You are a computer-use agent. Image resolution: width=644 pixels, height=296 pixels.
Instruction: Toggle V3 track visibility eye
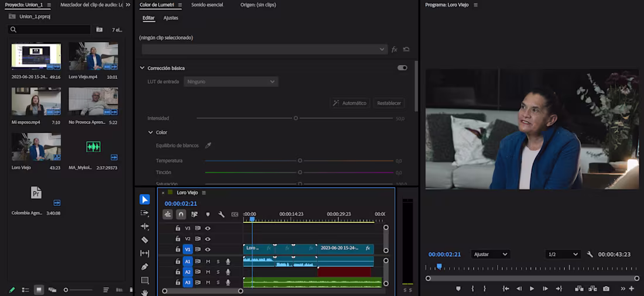208,228
